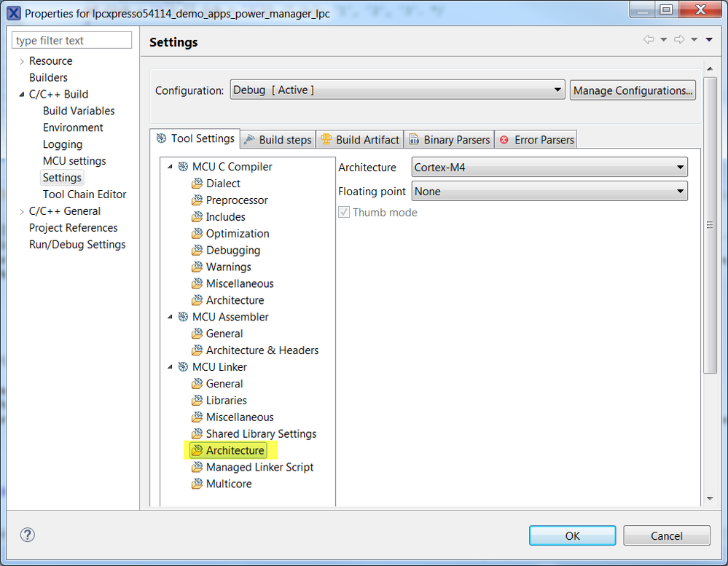Click the Multicore option folder icon
The width and height of the screenshot is (728, 566).
[197, 484]
